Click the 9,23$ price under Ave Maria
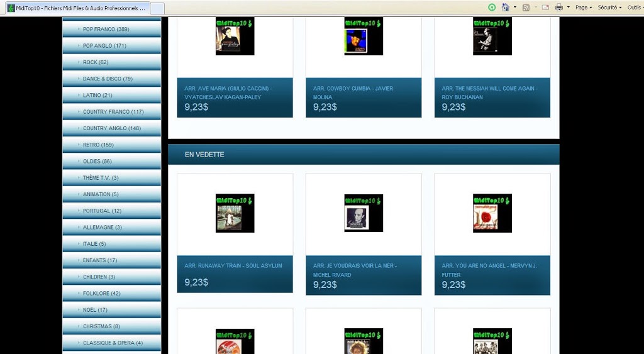The height and width of the screenshot is (354, 644). (x=196, y=107)
